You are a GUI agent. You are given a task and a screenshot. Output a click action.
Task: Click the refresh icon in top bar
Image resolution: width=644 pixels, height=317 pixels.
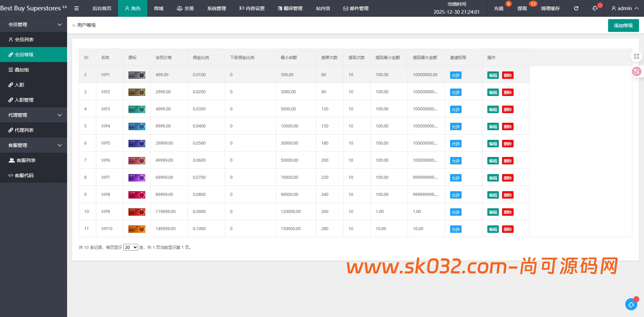click(x=576, y=8)
